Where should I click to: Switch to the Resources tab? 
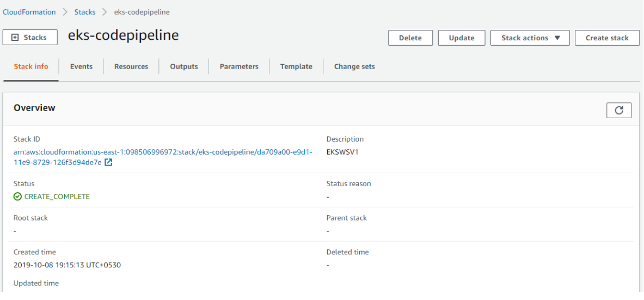[131, 66]
